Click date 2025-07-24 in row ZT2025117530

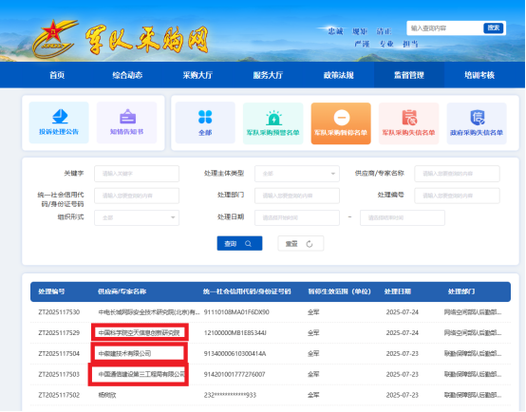tap(402, 312)
